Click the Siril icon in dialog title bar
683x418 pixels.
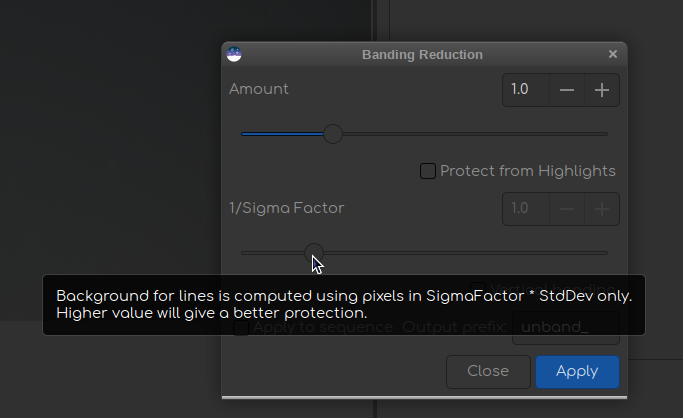point(235,55)
